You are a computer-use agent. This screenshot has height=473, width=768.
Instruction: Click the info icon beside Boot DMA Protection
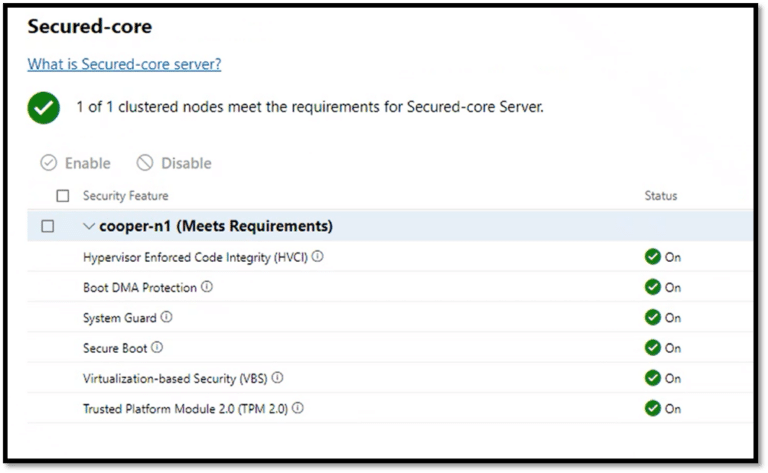[207, 287]
